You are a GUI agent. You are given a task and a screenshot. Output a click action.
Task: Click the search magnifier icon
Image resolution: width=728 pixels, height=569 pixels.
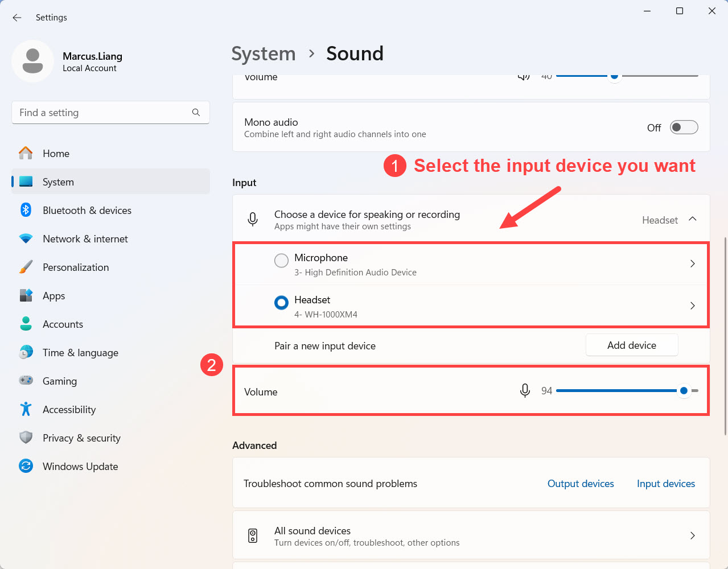click(196, 113)
